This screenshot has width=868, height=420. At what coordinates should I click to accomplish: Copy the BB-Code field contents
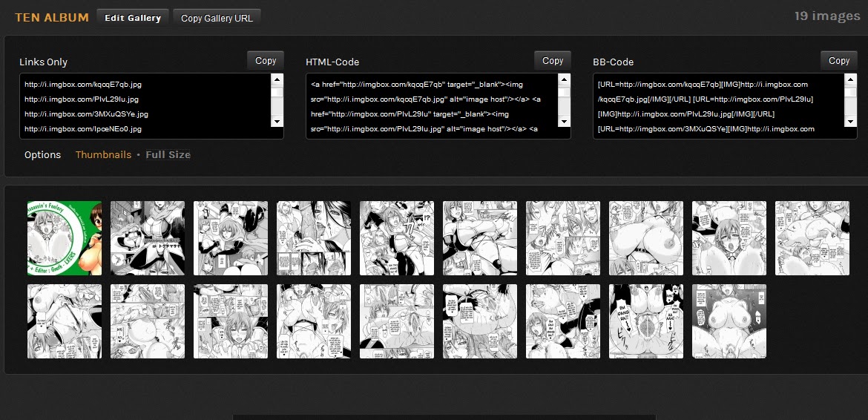(x=839, y=61)
